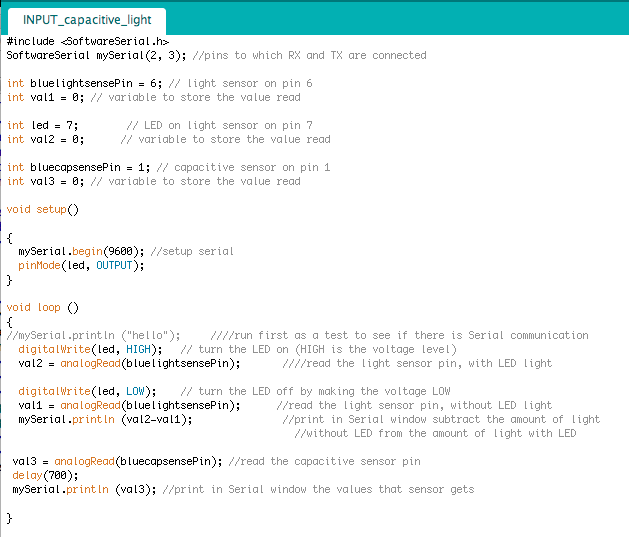629x537 pixels.
Task: Click the 'turn the LED on' comment
Action: pos(319,349)
